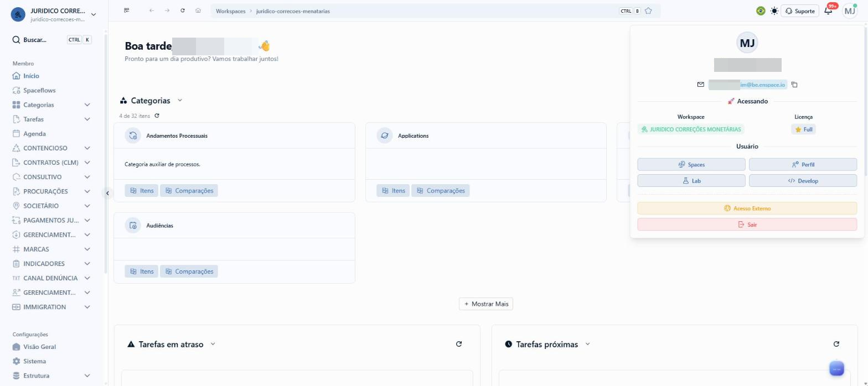Click the Acesso Externo button
The height and width of the screenshot is (386, 868).
click(x=747, y=208)
